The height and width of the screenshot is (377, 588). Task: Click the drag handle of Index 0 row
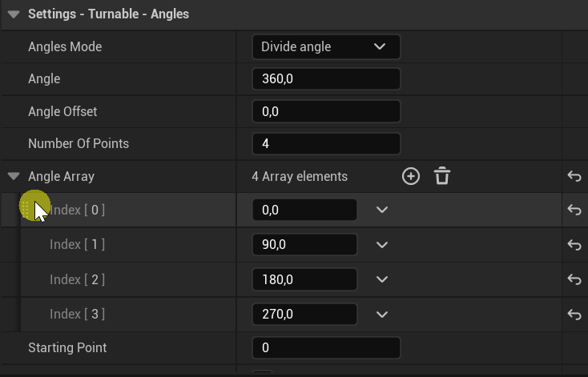(x=25, y=210)
